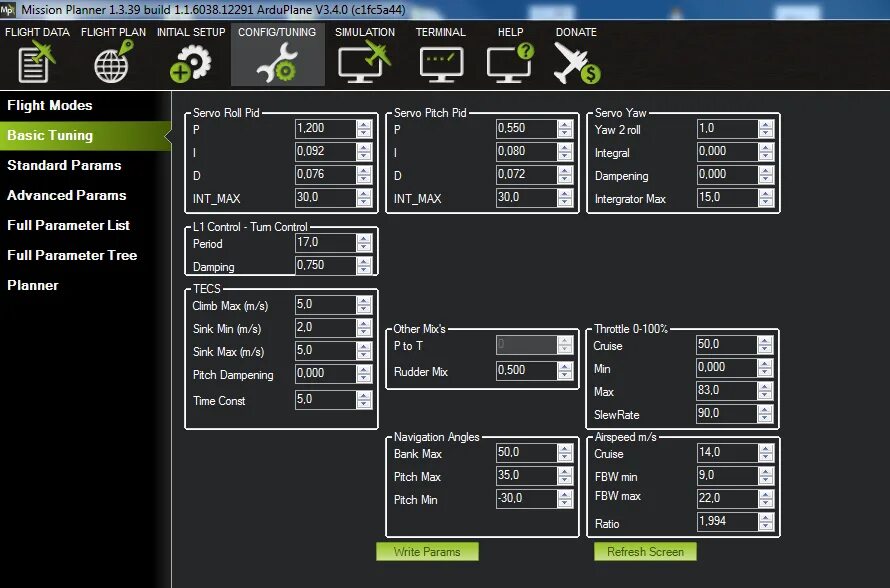
Task: Click Servo Roll Pid D value field
Action: point(326,175)
